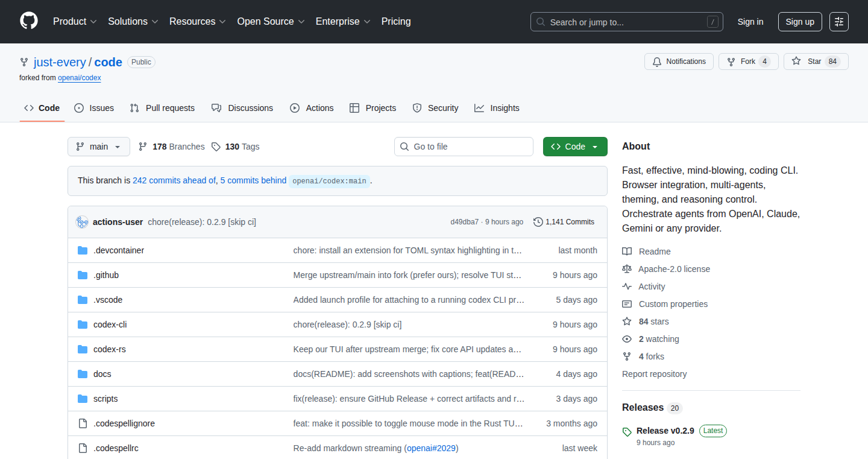Viewport: 868px width, 459px height.
Task: Click the fork icon beside 4 forks
Action: point(627,356)
